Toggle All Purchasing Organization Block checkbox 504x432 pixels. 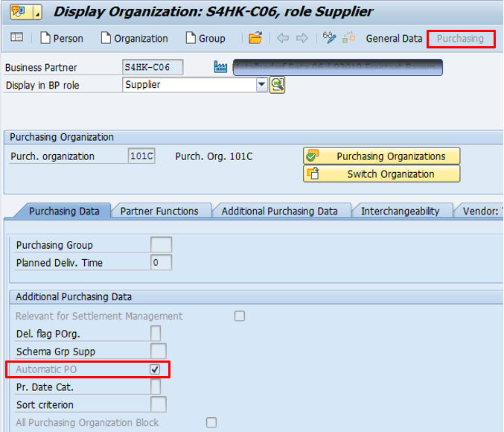(x=211, y=423)
